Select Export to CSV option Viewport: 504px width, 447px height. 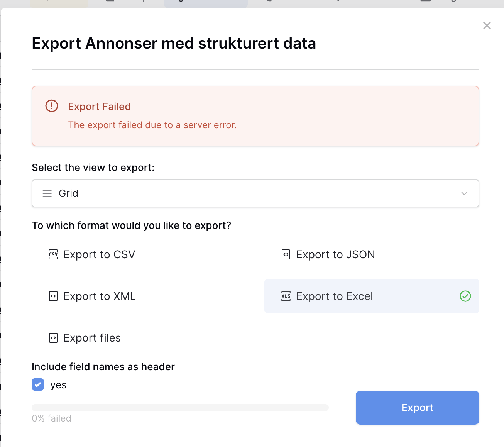point(99,255)
